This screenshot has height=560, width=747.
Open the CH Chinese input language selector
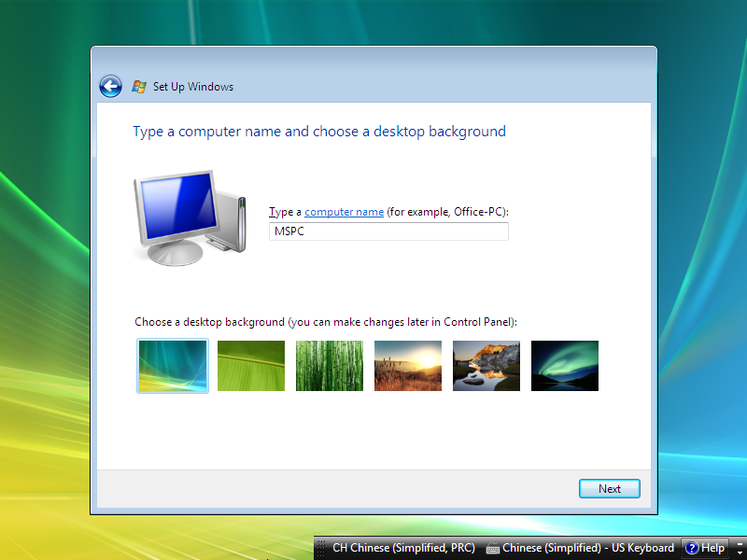(x=403, y=548)
